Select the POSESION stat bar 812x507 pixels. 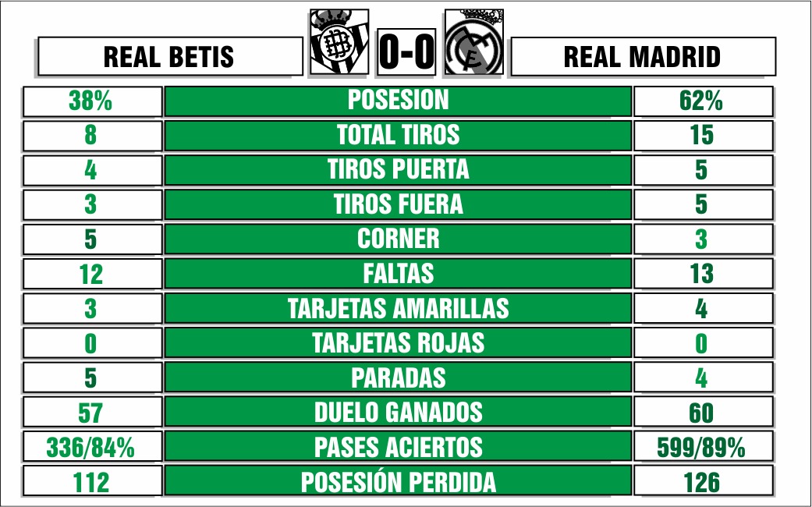click(398, 101)
